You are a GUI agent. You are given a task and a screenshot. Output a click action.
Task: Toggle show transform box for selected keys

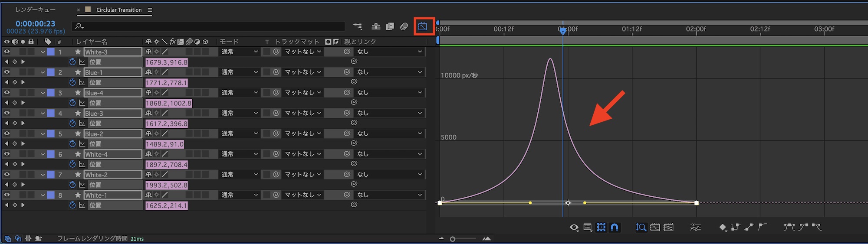[x=601, y=227]
